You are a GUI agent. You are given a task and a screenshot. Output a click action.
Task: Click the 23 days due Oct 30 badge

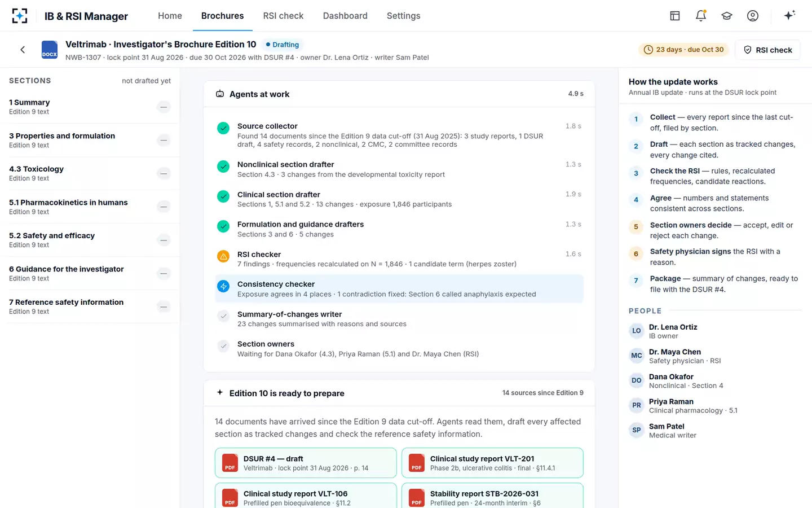(683, 50)
